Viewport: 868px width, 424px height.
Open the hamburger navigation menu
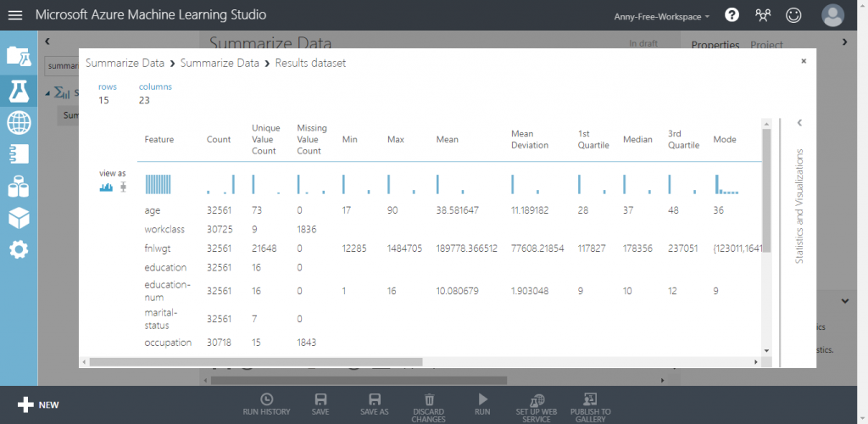15,15
